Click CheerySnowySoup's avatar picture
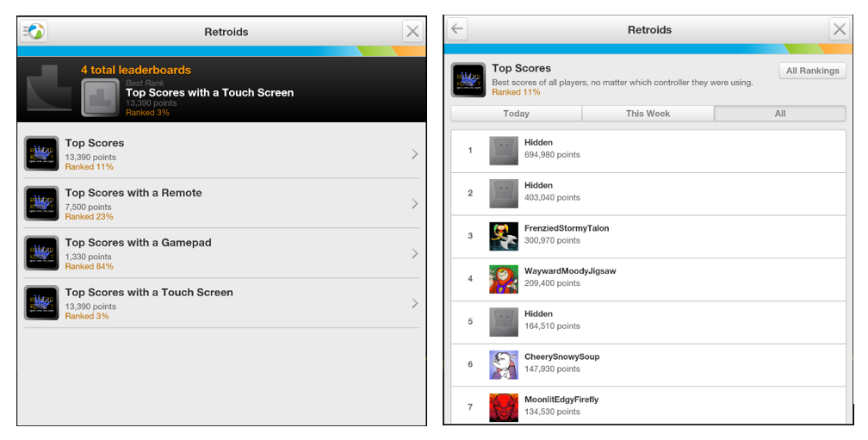This screenshot has height=440, width=868. tap(504, 365)
